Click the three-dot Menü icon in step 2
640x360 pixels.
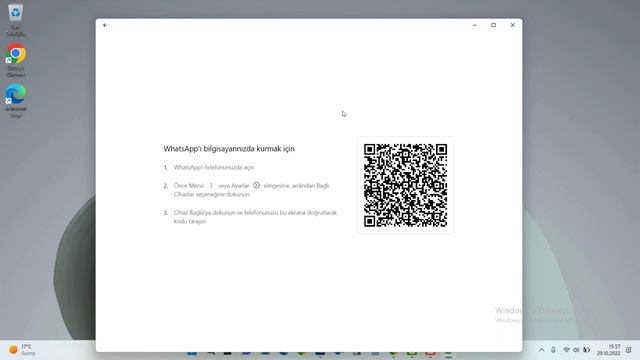(211, 185)
